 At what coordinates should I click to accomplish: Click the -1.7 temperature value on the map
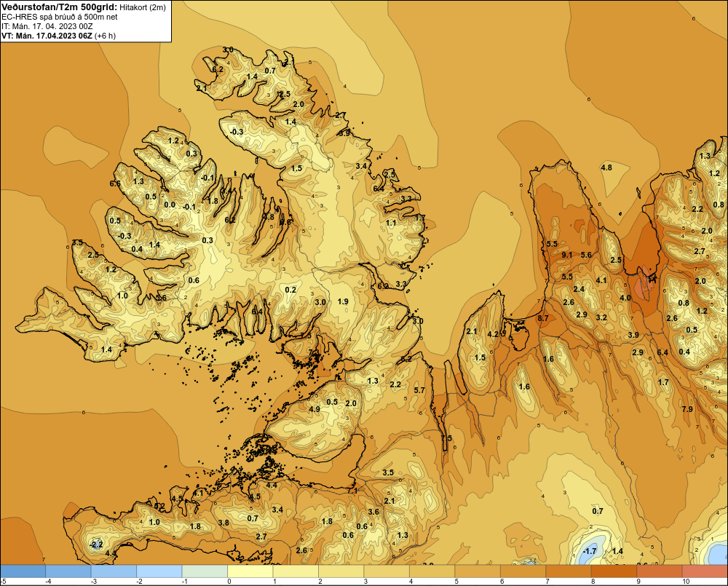tap(589, 551)
